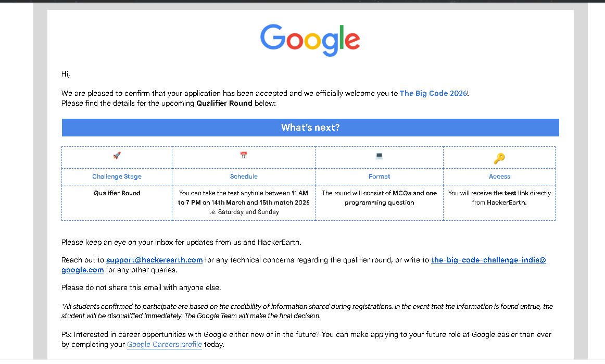The height and width of the screenshot is (364, 605).
Task: Click the Format column header
Action: pos(379,177)
